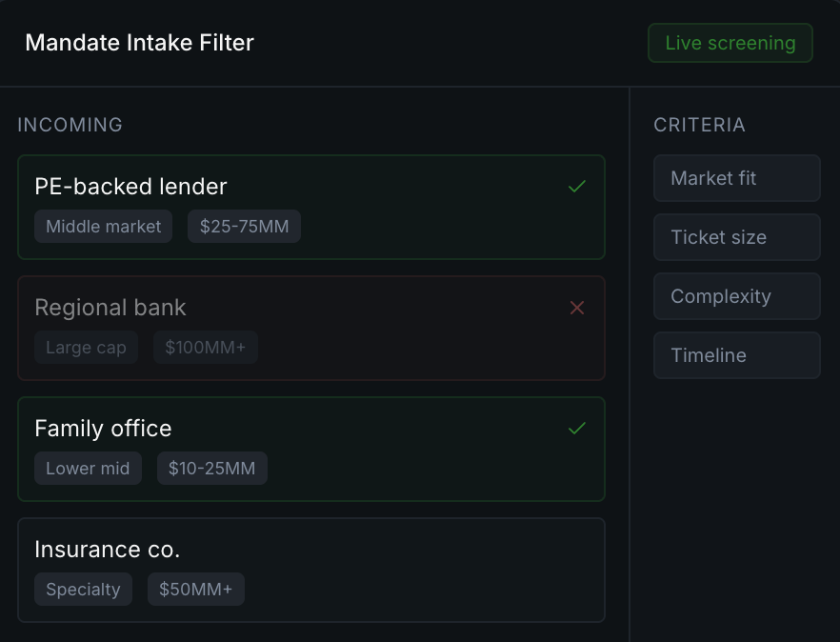Screen dimensions: 840x642
Task: Open the PE-backed lender card
Action: [310, 188]
